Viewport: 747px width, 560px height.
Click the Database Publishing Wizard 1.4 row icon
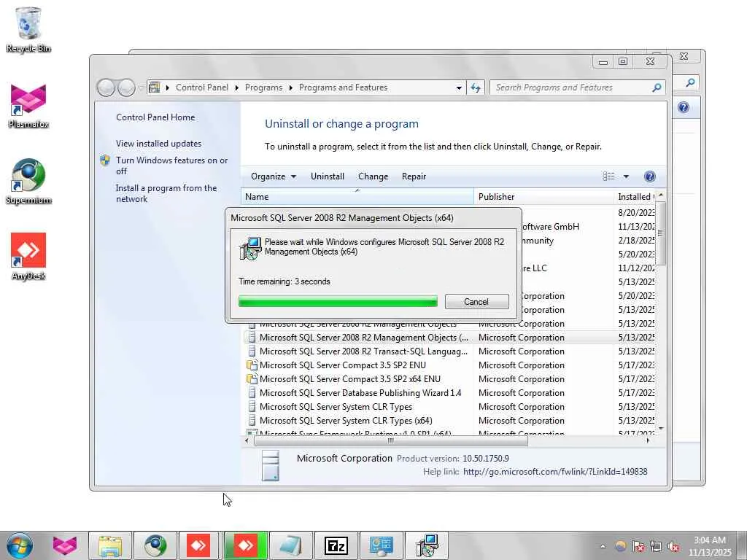(x=252, y=393)
